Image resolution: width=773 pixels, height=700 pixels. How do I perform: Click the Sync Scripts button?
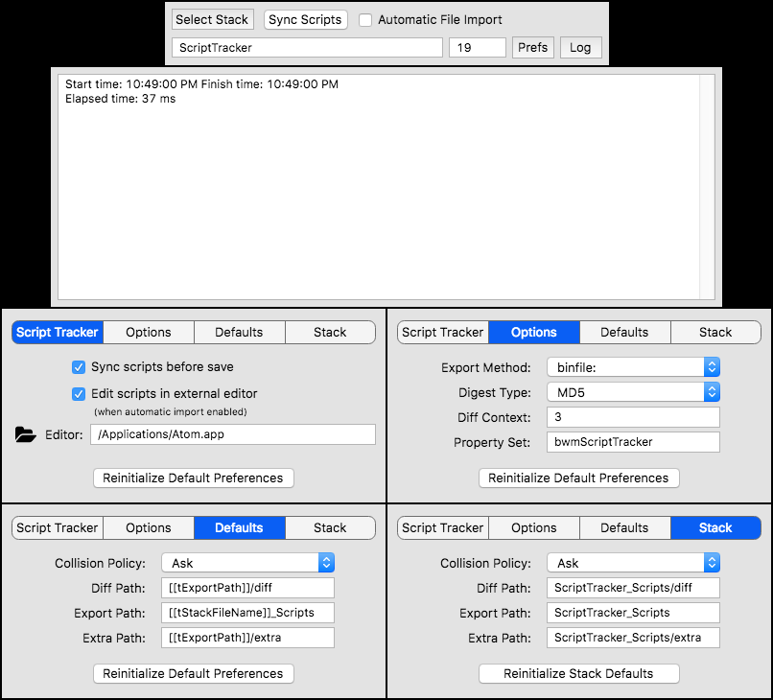pos(305,20)
